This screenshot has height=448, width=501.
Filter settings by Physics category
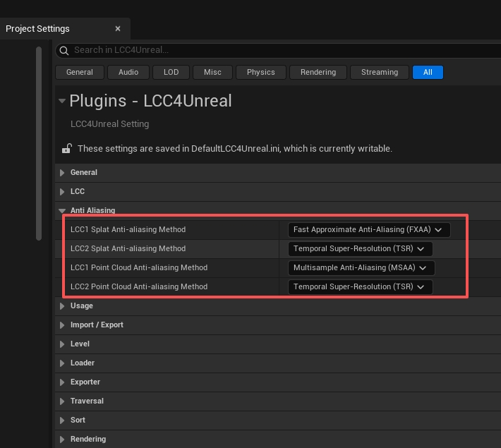click(x=260, y=72)
